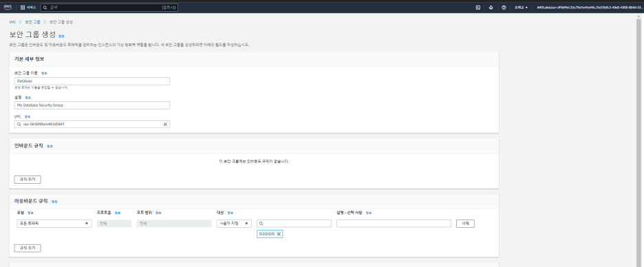Click the outbound destination search field

pyautogui.click(x=294, y=224)
